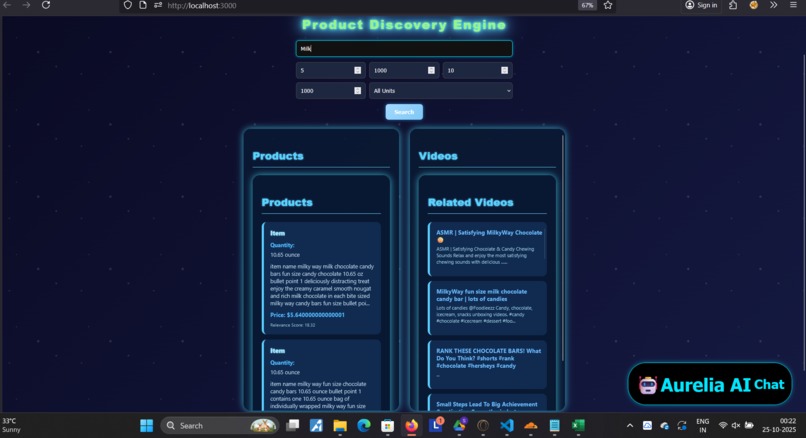This screenshot has width=806, height=438.
Task: Show more tools via the double-chevron overflow
Action: pyautogui.click(x=774, y=5)
